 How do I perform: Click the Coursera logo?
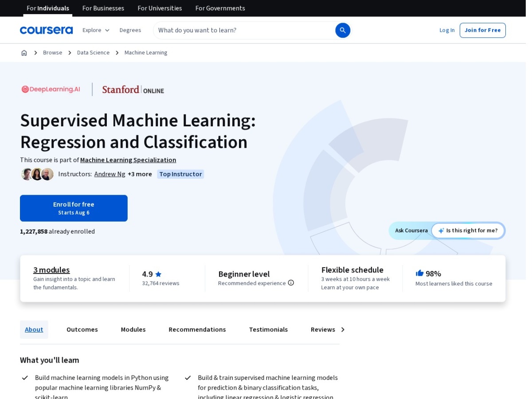coord(46,30)
